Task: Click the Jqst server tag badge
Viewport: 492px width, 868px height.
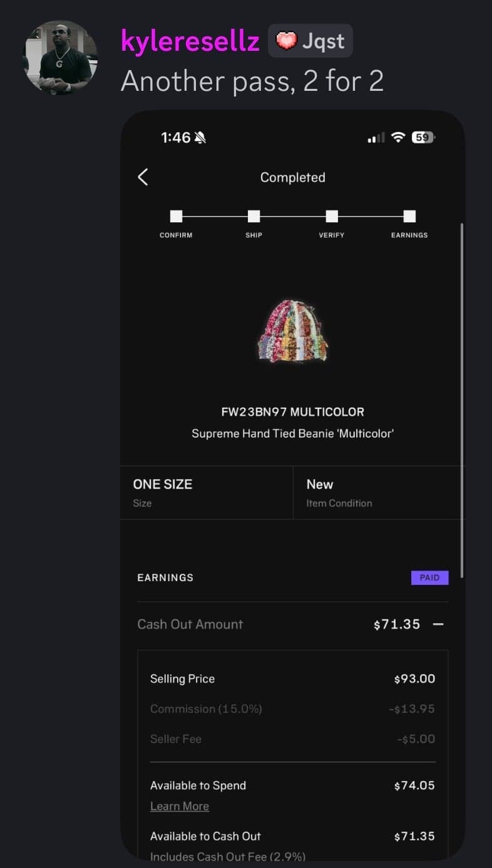Action: [310, 41]
